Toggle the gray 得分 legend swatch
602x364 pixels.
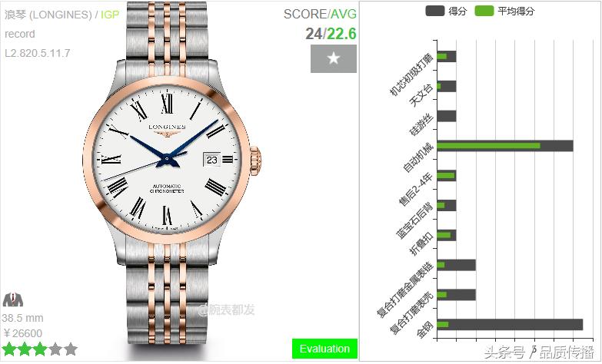(435, 11)
